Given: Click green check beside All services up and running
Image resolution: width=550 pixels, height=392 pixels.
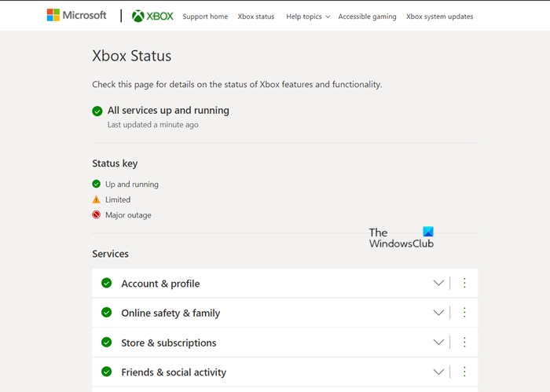Looking at the screenshot, I should tap(97, 111).
